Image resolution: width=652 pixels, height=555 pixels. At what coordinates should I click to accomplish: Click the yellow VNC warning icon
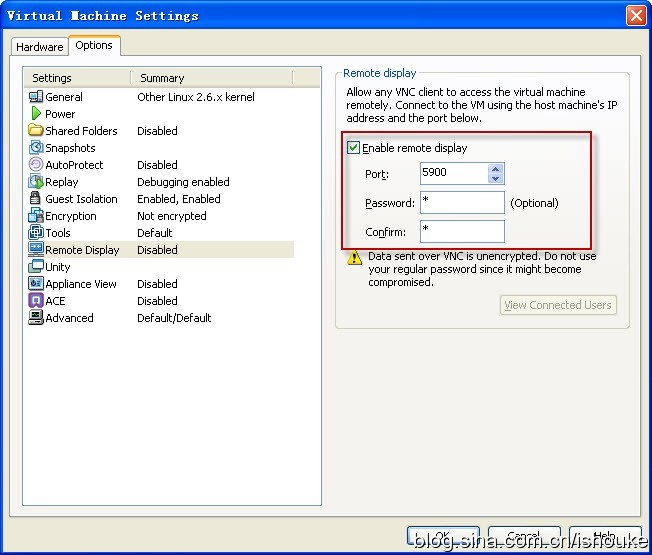pyautogui.click(x=354, y=257)
